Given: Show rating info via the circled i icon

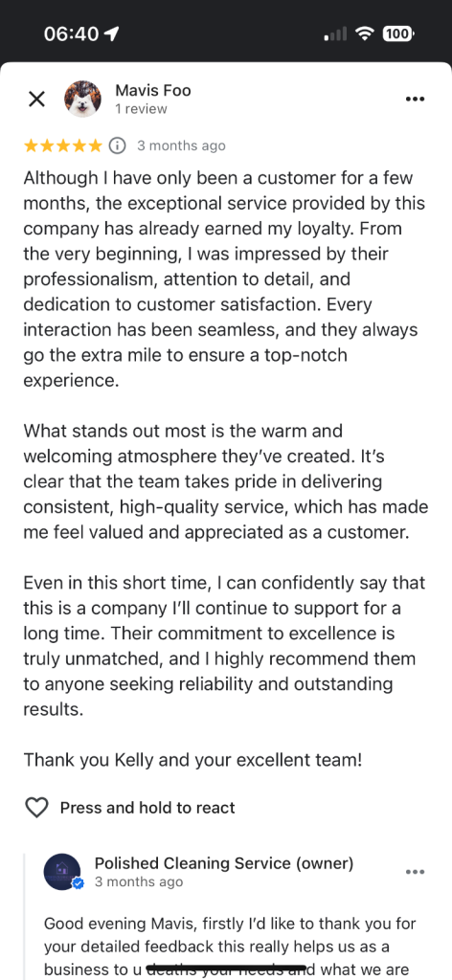Looking at the screenshot, I should click(x=117, y=145).
